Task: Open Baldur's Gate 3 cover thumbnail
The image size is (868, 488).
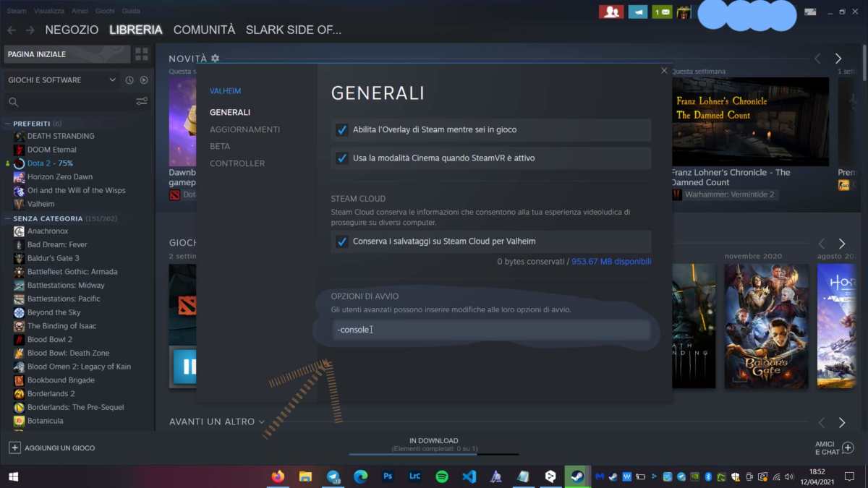Action: click(767, 326)
